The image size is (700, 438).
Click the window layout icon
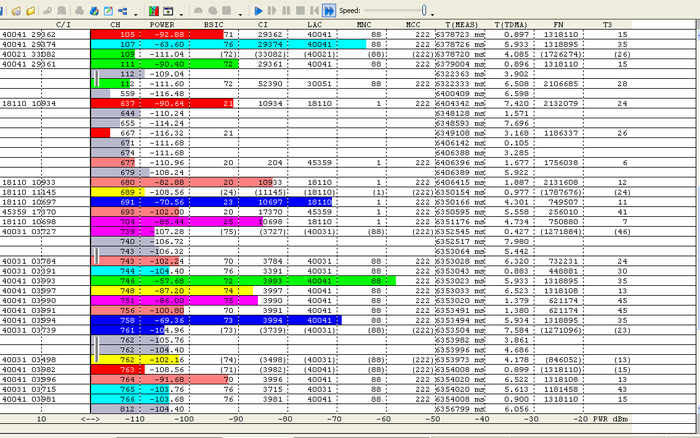168,11
